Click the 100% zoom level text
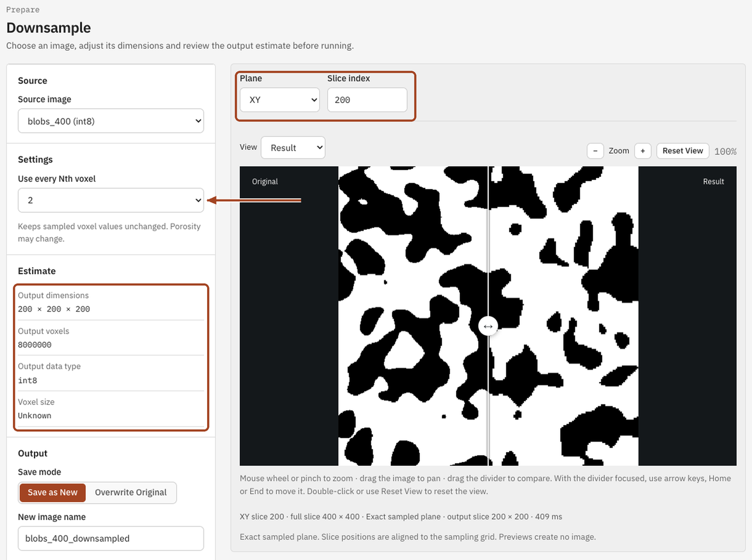Screen dimensions: 752x560 (725, 152)
